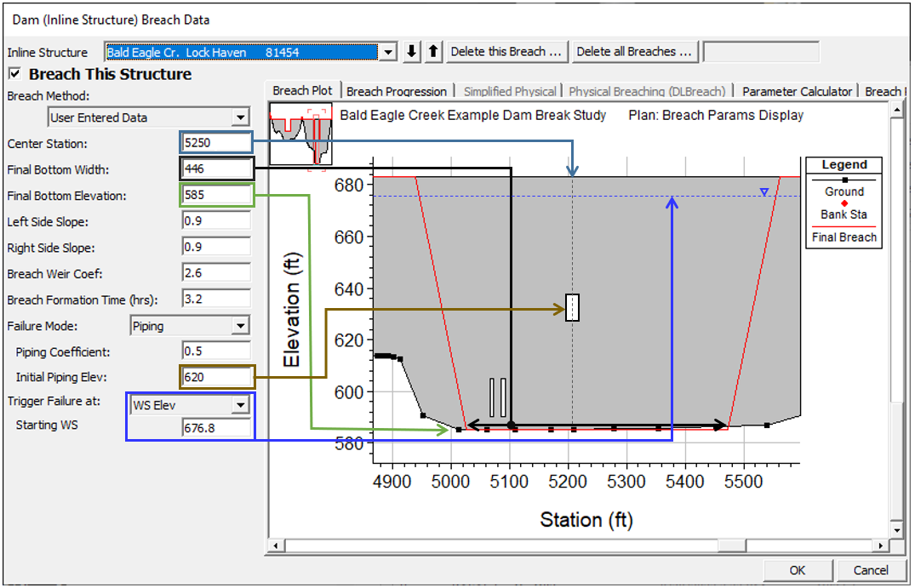Open the Inline Structure dropdown
This screenshot has height=588, width=915.
[x=388, y=52]
